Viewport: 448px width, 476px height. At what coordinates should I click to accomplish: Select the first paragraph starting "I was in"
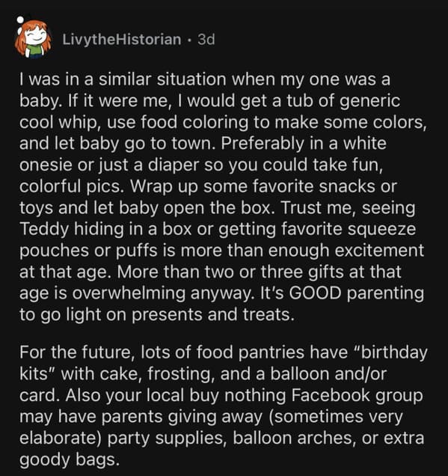pos(223,197)
